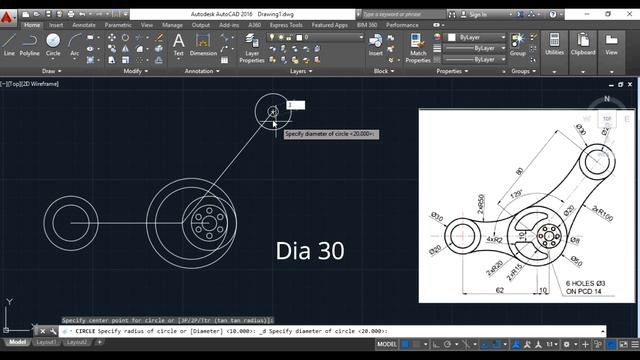Open the AutoCAD application menu button
640x360 pixels.
(7, 18)
